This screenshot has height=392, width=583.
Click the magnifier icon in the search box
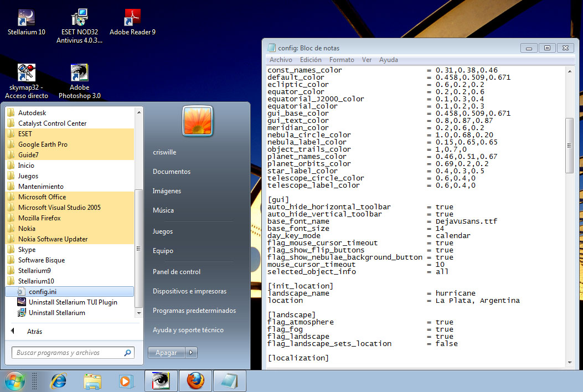click(x=127, y=353)
